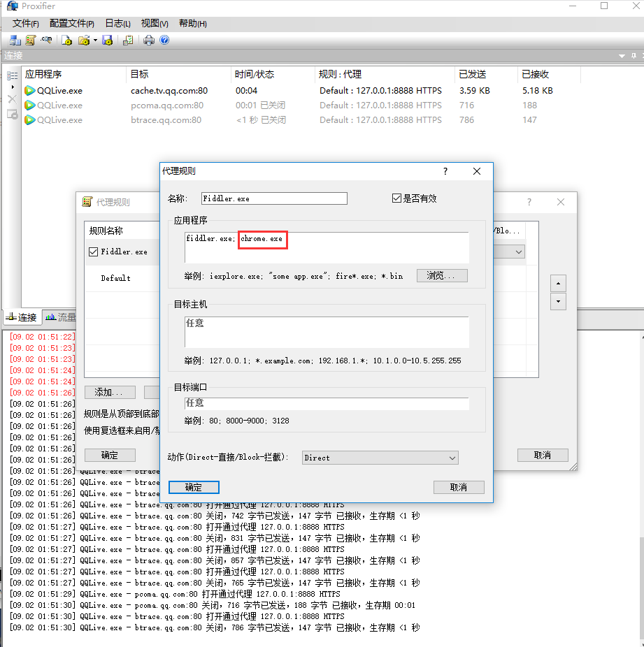Click scroll icon in background rules dialog title
This screenshot has width=644, height=647.
coord(87,202)
